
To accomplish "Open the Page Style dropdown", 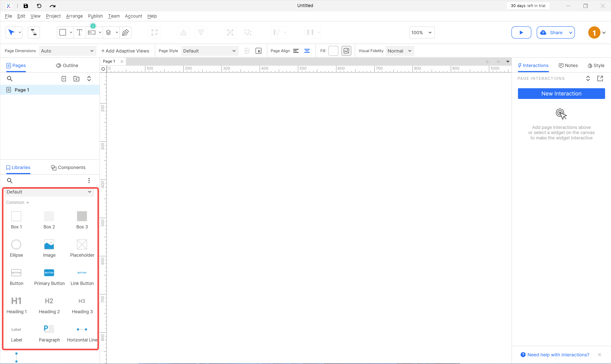I will 210,51.
